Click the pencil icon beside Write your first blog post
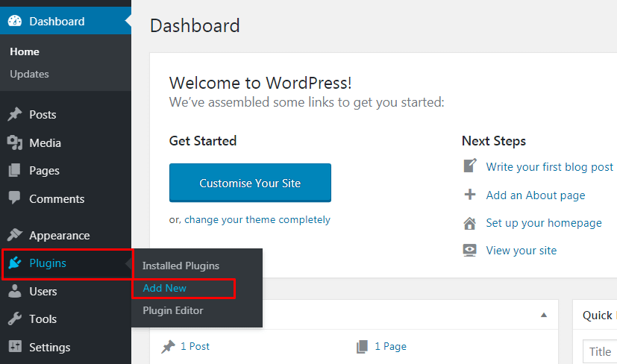 coord(470,166)
